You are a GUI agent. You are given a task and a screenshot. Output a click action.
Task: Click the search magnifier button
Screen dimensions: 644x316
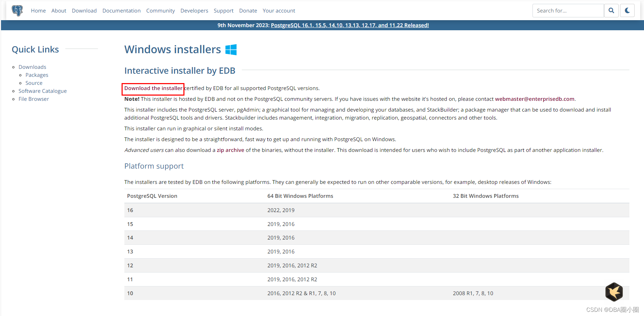pyautogui.click(x=611, y=10)
